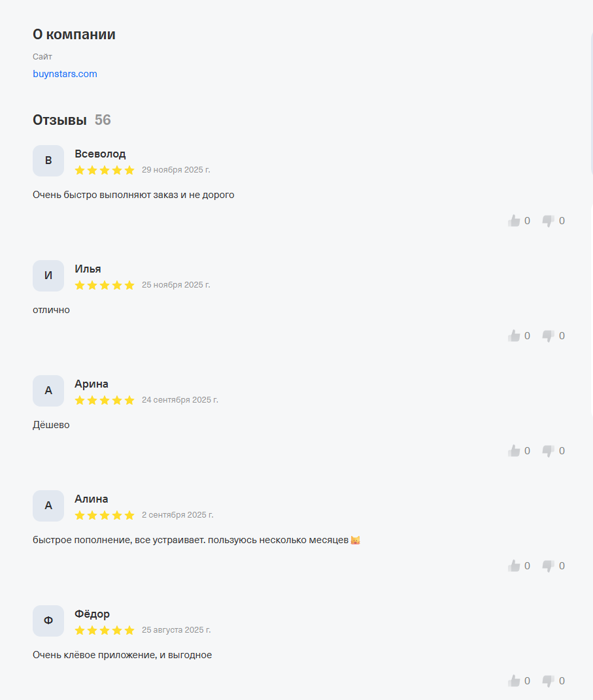Dislike Арина's "Дёшево" review
593x700 pixels.
(549, 451)
